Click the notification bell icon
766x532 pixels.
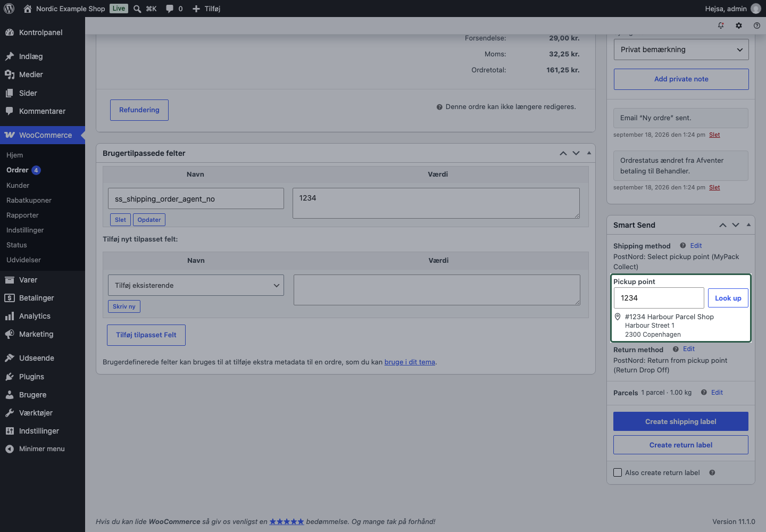point(721,26)
